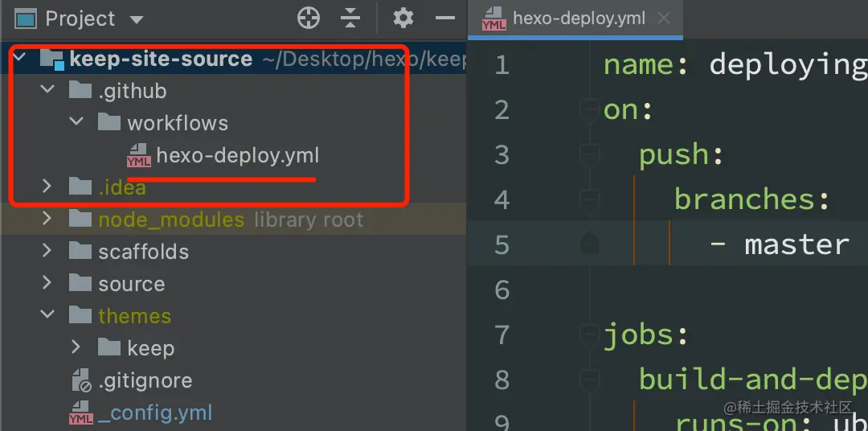The image size is (868, 431).
Task: Expand the .idea folder chevron
Action: (x=47, y=186)
